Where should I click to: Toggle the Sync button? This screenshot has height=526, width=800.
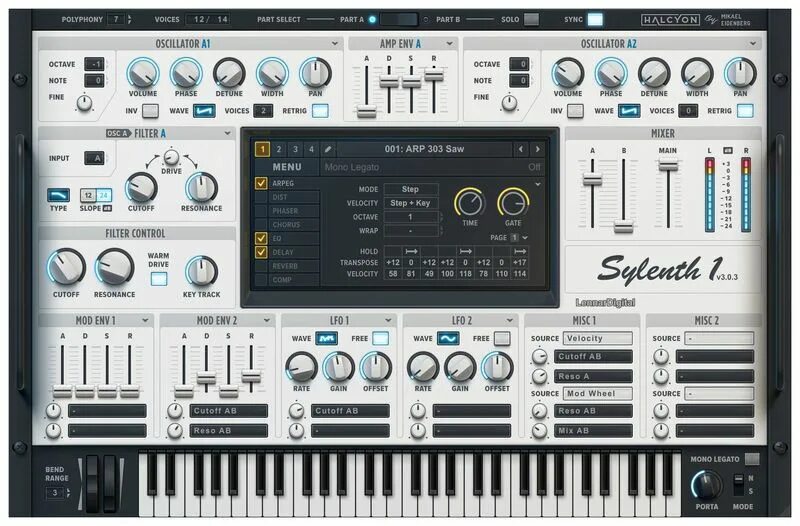click(595, 19)
